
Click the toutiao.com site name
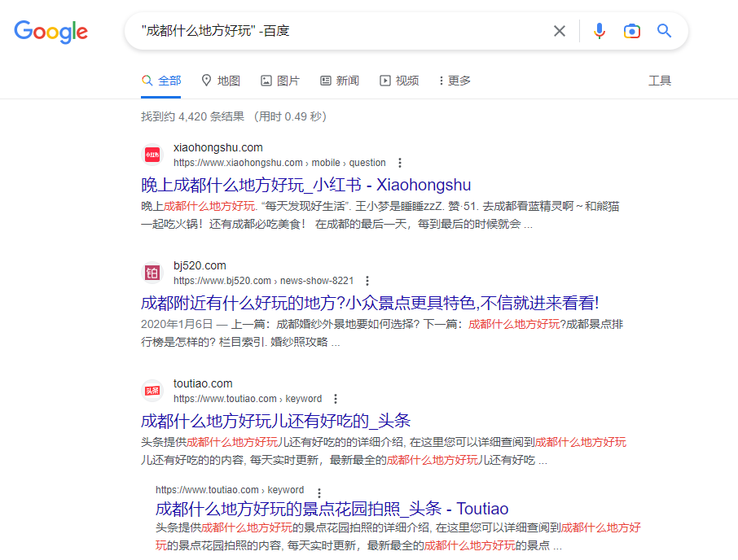203,383
